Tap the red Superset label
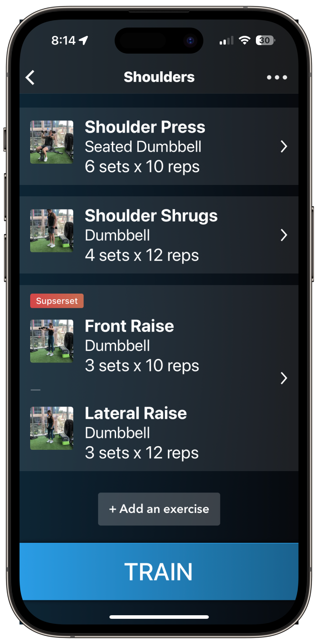This screenshot has width=318, height=644. pos(57,301)
